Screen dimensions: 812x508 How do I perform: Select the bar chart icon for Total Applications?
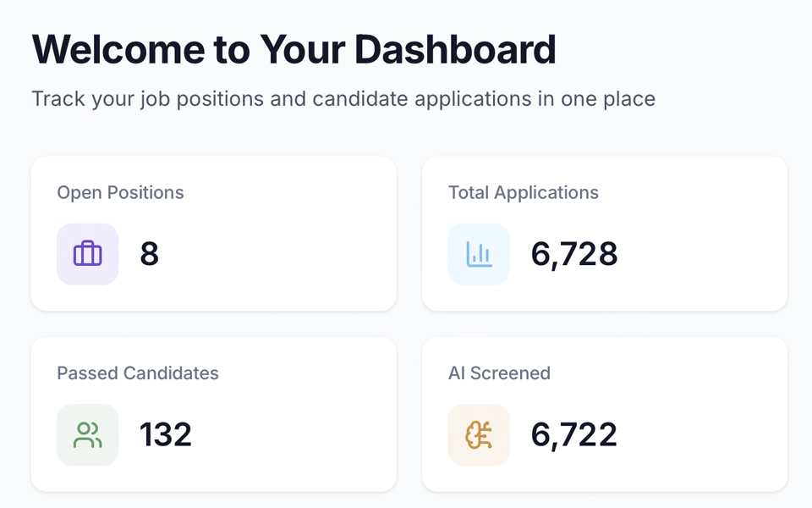pos(479,254)
